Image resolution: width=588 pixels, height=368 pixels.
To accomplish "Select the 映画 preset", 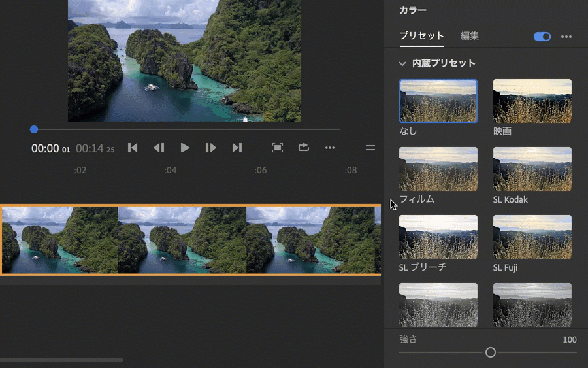I will coord(532,101).
